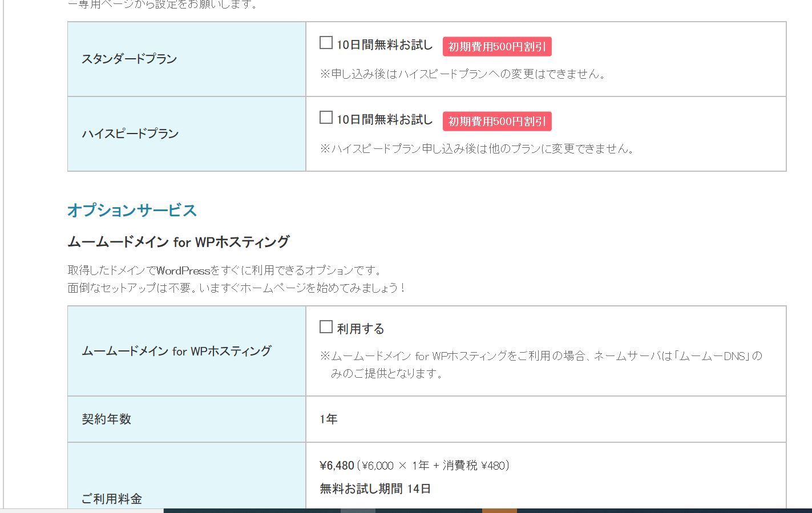
Task: Click the ¥6,480 price text
Action: tap(337, 466)
